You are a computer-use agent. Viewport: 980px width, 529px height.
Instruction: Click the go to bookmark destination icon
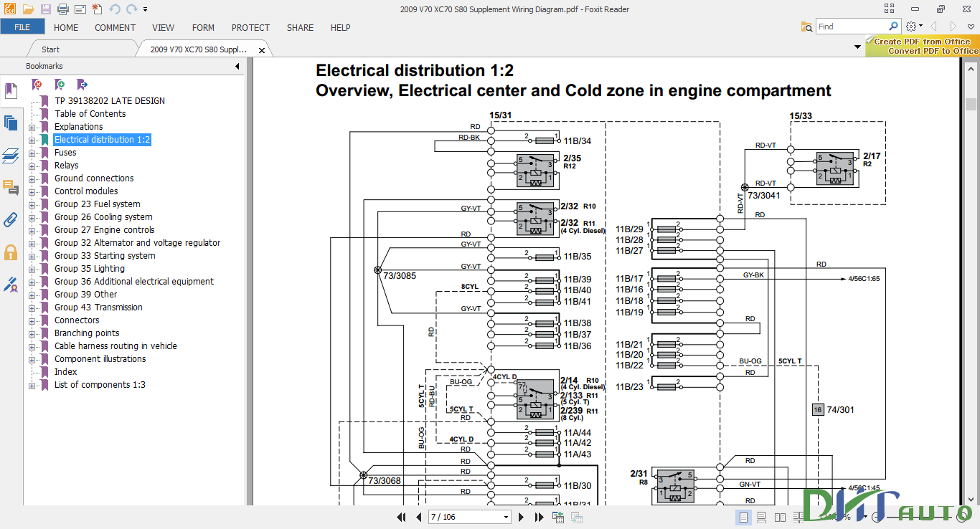pyautogui.click(x=82, y=85)
